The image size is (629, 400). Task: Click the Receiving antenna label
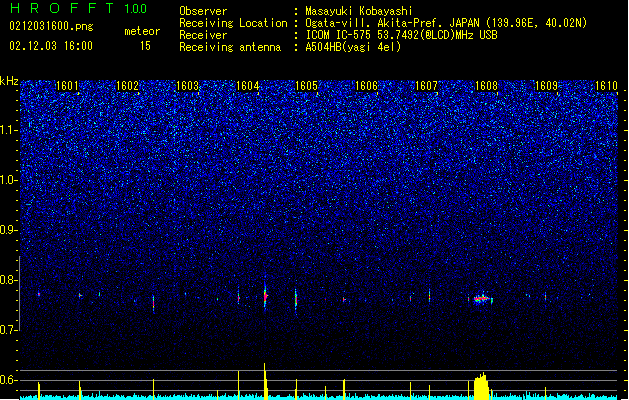(x=230, y=47)
